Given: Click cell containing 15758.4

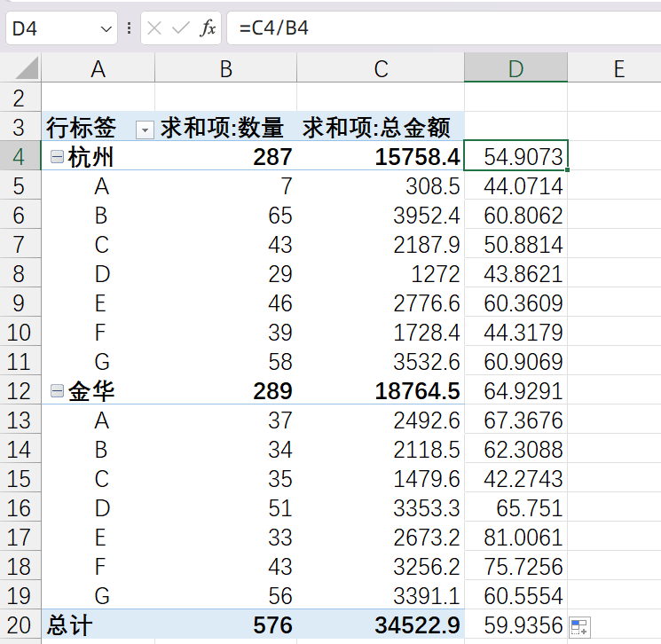Looking at the screenshot, I should click(381, 156).
